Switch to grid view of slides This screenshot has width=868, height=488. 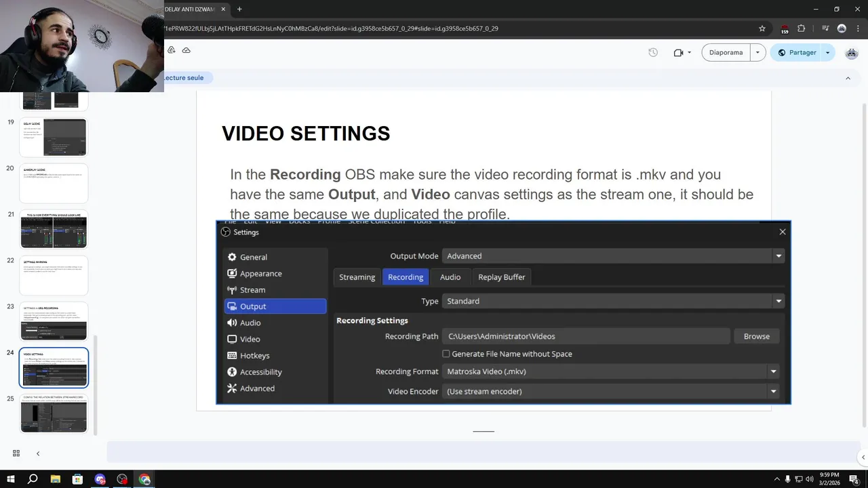16,453
